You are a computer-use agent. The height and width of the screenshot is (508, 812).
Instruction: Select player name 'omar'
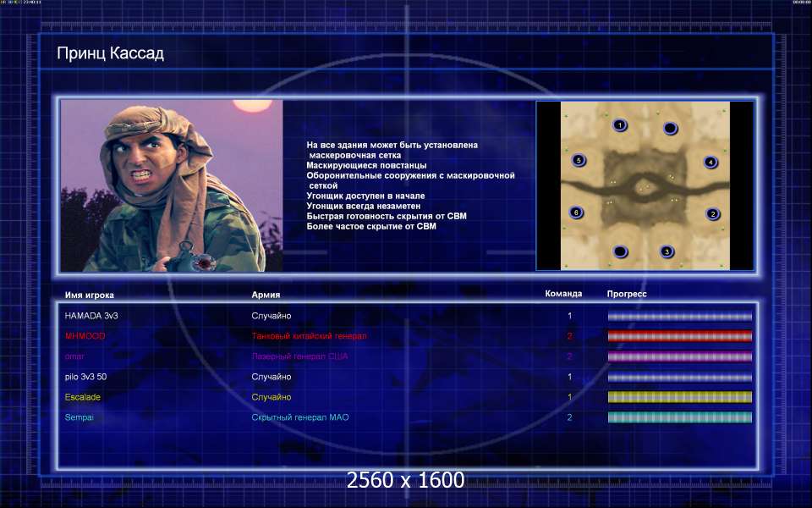74,356
